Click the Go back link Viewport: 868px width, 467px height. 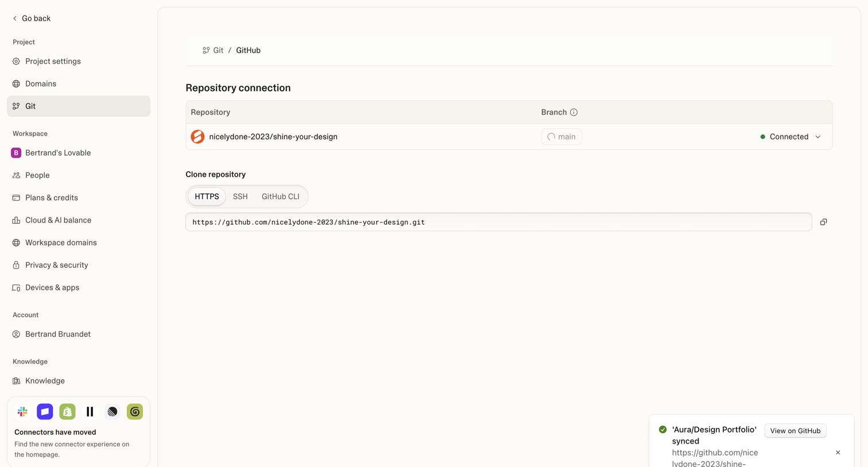32,18
